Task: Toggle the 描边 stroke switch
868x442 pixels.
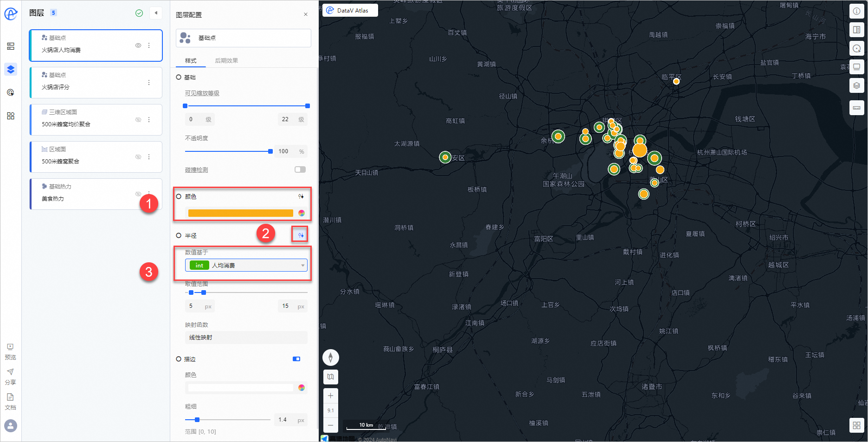Action: pyautogui.click(x=296, y=359)
